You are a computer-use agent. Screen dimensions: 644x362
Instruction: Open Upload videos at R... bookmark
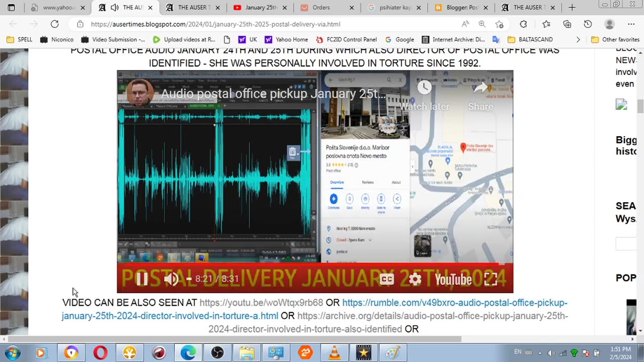184,39
